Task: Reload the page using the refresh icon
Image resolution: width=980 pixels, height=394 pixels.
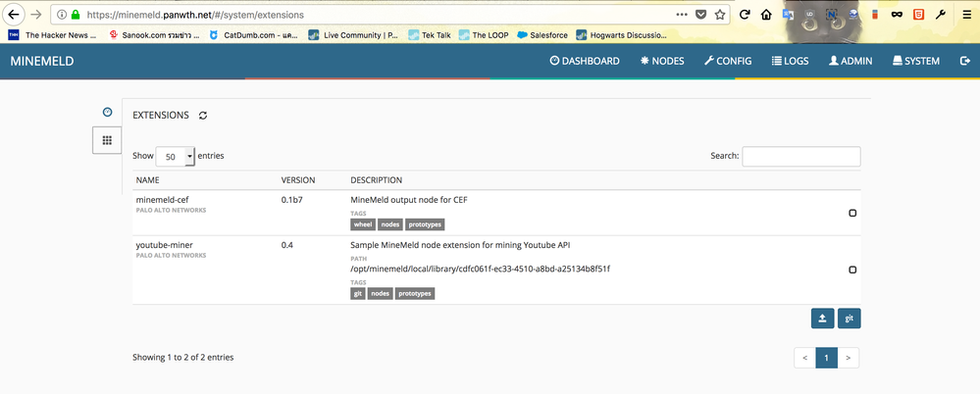Action: click(745, 15)
